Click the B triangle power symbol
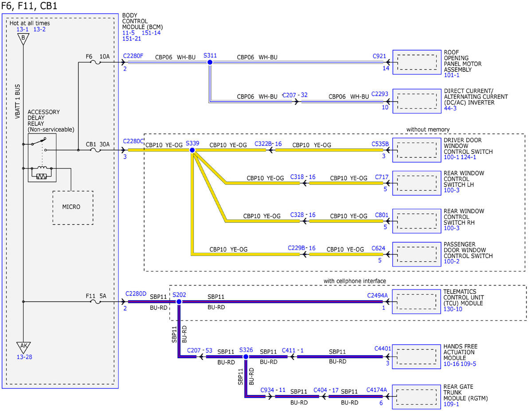Viewport: 532px width, 411px height. pos(23,39)
